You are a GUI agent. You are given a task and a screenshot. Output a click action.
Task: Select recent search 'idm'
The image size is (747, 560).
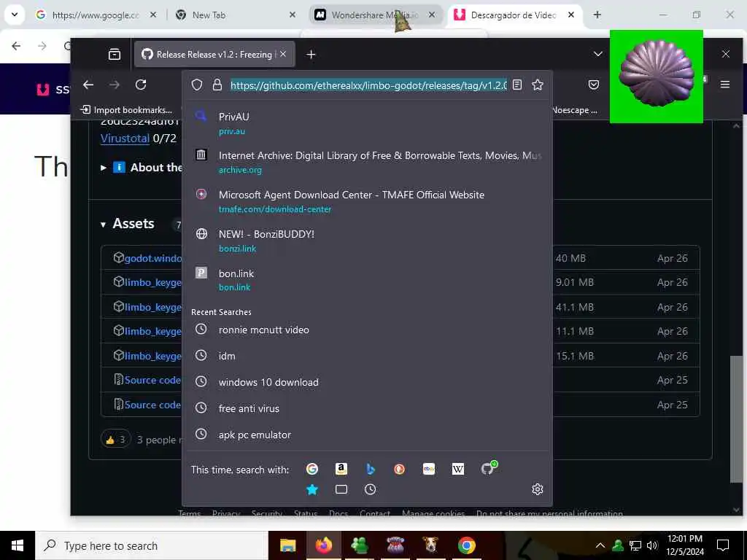point(368,356)
